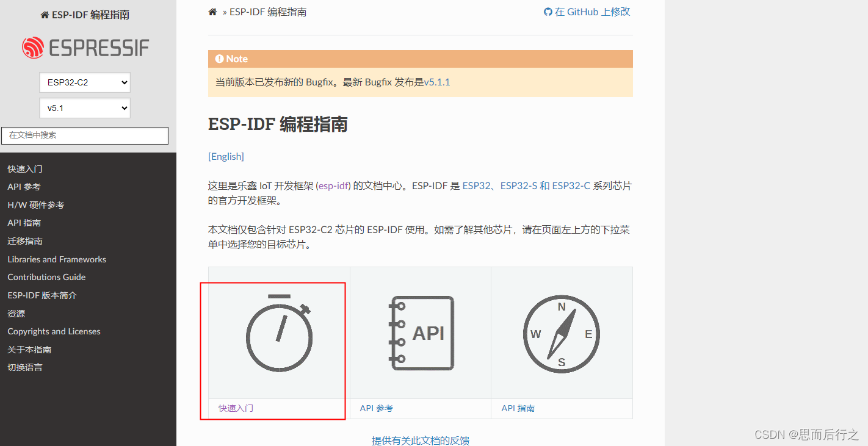The height and width of the screenshot is (446, 868).
Task: Open API 参考 in the sidebar menu
Action: tap(24, 187)
